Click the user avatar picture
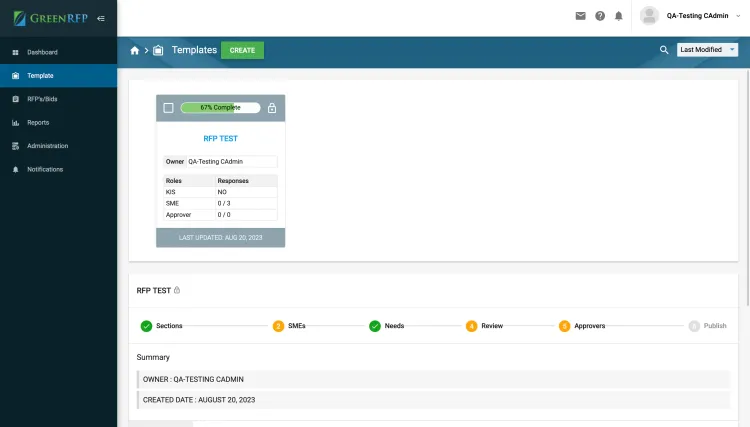This screenshot has width=750, height=427. coord(649,16)
